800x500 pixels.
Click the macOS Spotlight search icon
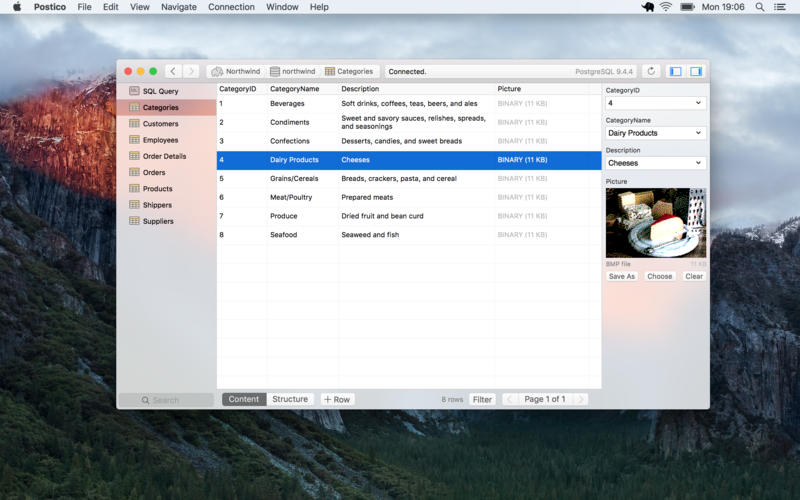click(x=760, y=7)
